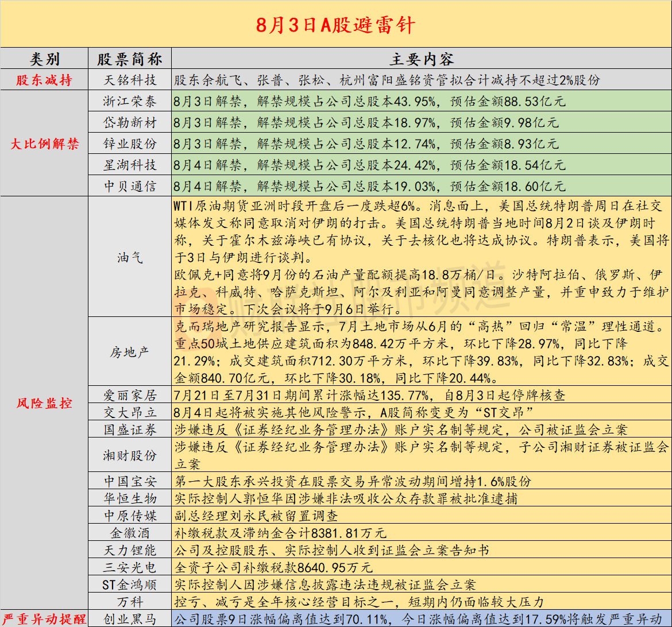Screen dimensions: 672x627
Task: Click text about 承兴投资增持1.6%股份
Action: (x=353, y=481)
